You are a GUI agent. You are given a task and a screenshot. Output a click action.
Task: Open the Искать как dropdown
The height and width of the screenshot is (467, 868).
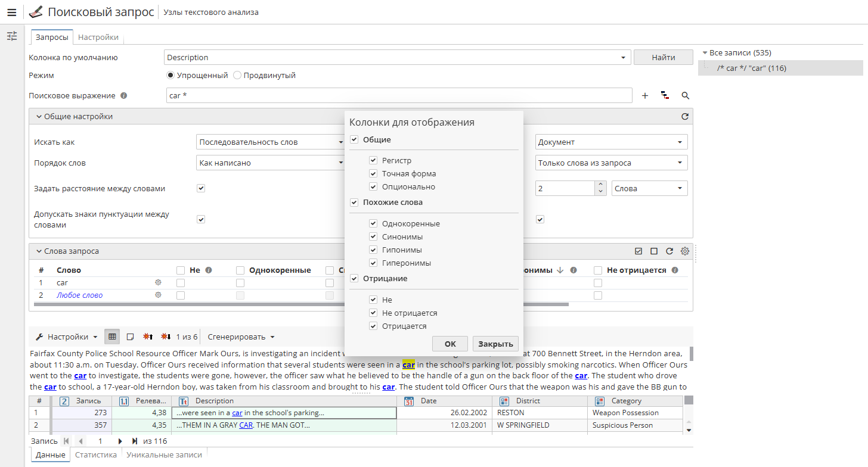click(x=270, y=142)
